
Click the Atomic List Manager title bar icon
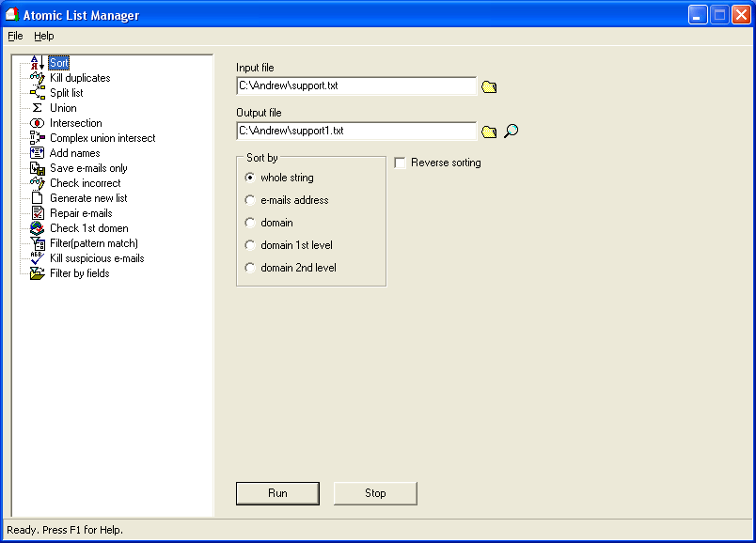[x=12, y=14]
